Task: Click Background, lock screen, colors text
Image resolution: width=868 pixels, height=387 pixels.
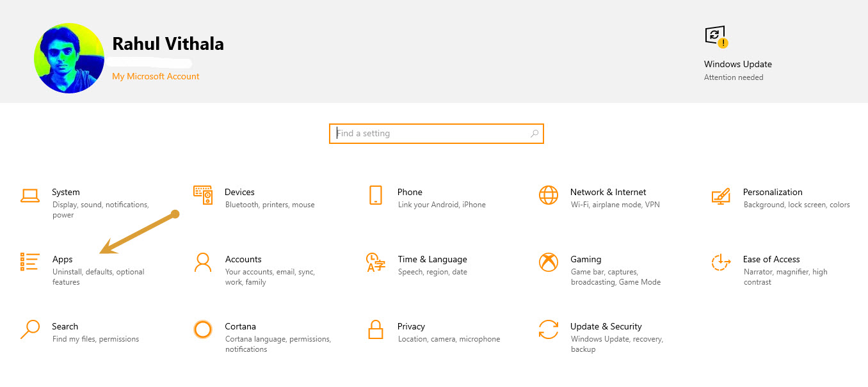Action: (797, 205)
